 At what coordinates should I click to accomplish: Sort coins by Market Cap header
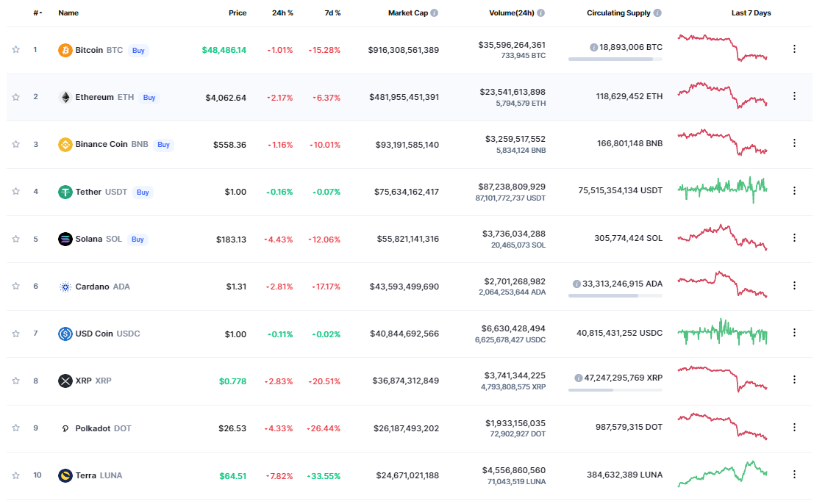pos(408,13)
